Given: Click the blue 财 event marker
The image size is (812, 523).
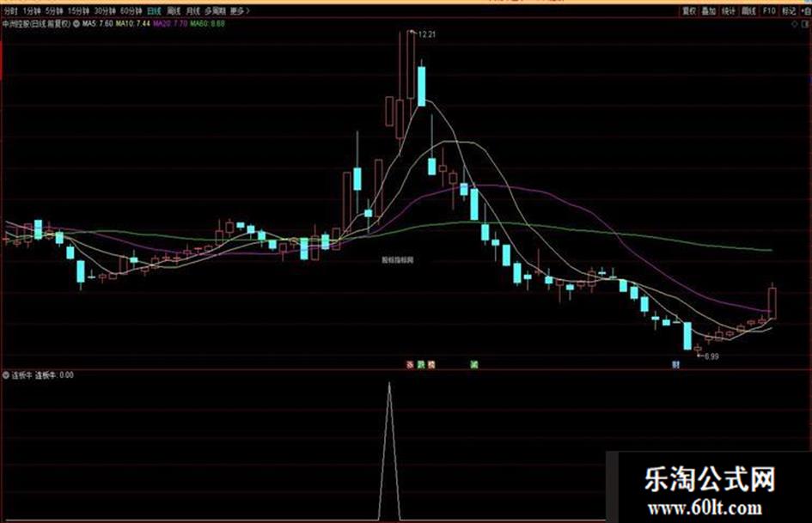Looking at the screenshot, I should tap(675, 364).
